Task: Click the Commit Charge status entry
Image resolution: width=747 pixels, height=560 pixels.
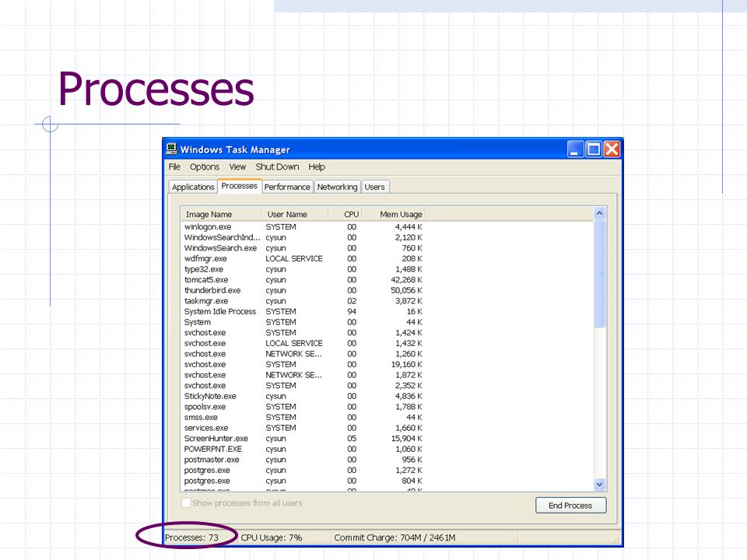Action: 395,537
